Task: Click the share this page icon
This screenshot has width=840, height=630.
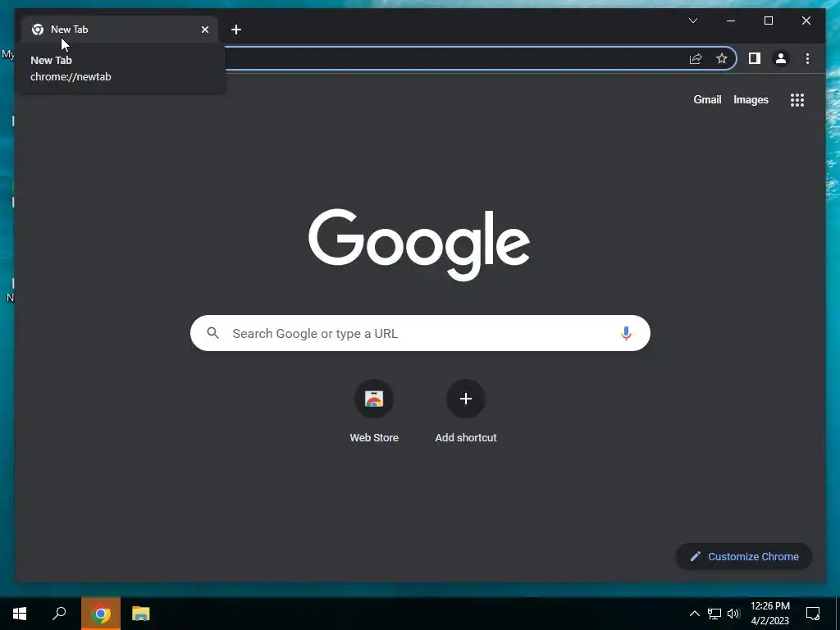Action: (696, 58)
